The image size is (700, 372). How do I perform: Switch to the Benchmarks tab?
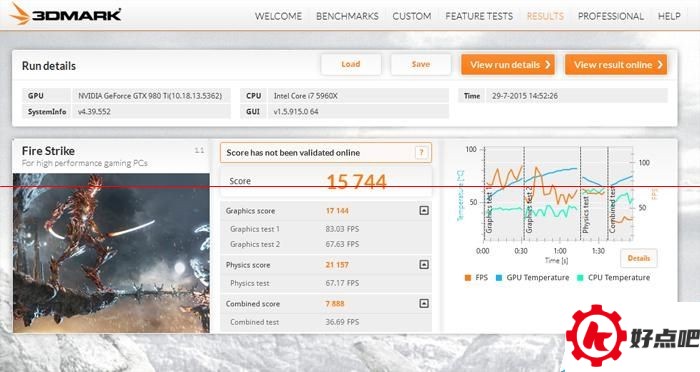click(x=347, y=16)
